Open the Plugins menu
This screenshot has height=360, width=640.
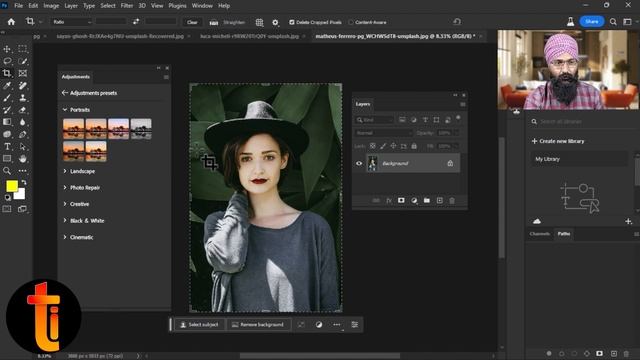click(x=177, y=6)
